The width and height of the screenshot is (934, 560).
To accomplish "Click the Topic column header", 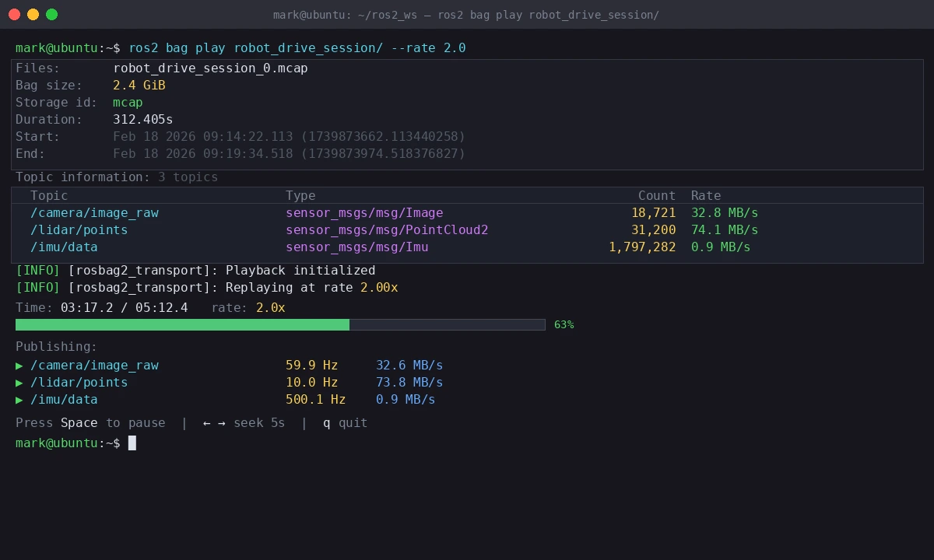I will [x=48, y=195].
